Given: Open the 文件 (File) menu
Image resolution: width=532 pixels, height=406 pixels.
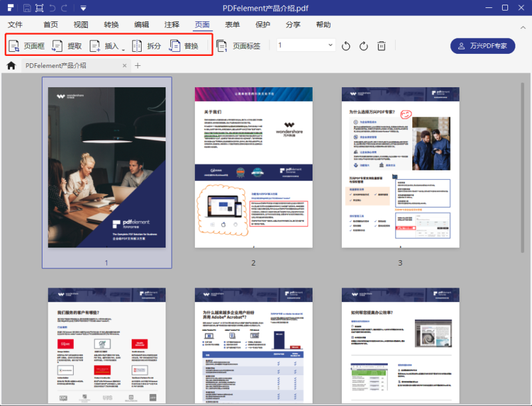Looking at the screenshot, I should pos(15,25).
